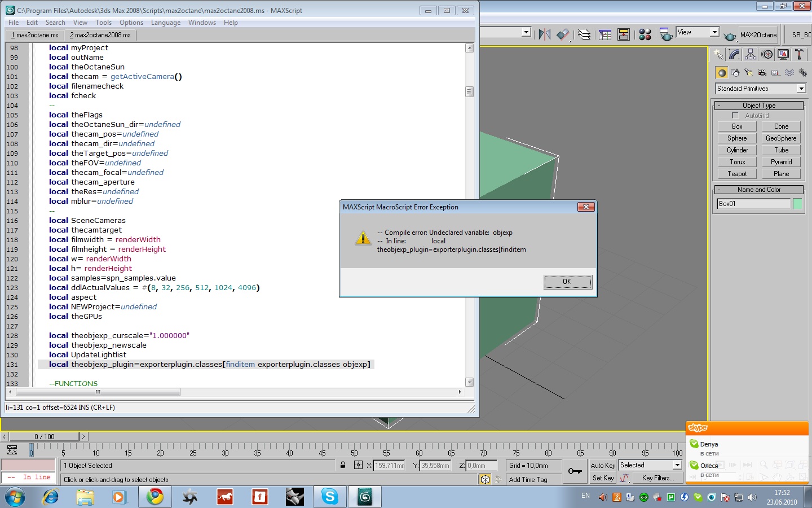The image size is (812, 508).
Task: Click the volume speaker tray icon
Action: tap(752, 497)
